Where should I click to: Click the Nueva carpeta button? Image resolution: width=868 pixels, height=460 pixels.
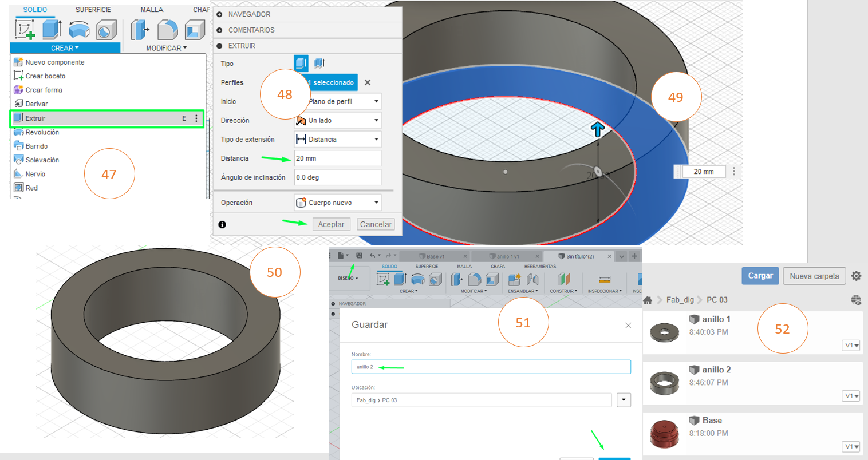814,276
